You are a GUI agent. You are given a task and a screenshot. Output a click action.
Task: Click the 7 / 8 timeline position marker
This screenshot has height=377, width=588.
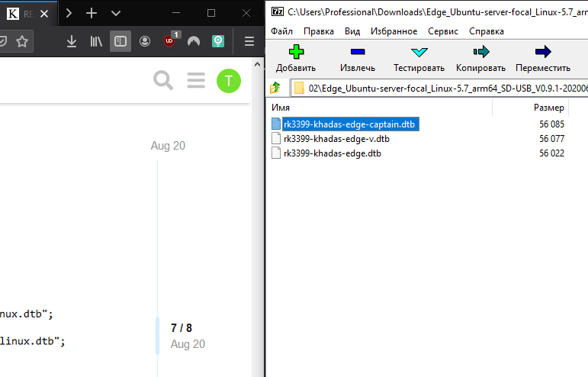[x=181, y=328]
